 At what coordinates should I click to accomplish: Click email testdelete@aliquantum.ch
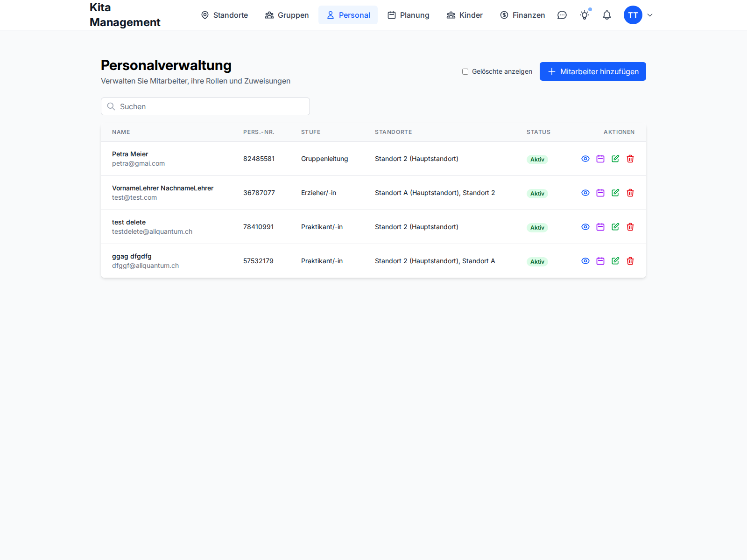(x=152, y=231)
